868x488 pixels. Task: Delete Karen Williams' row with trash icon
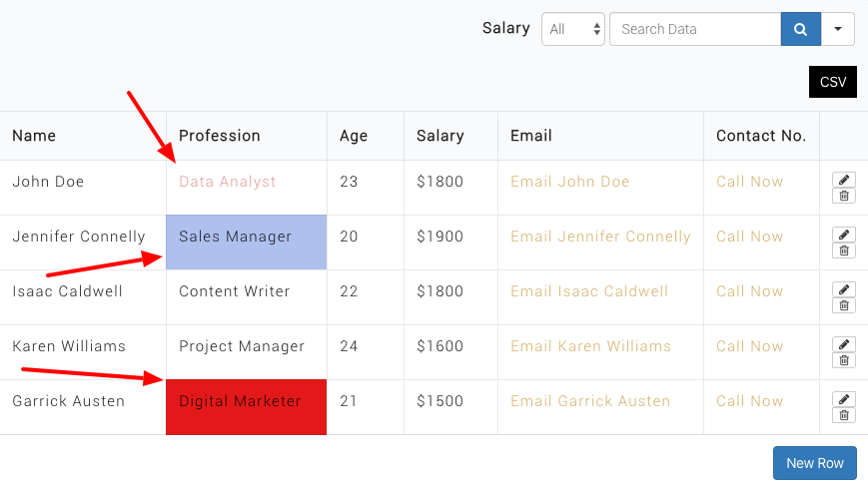(844, 360)
